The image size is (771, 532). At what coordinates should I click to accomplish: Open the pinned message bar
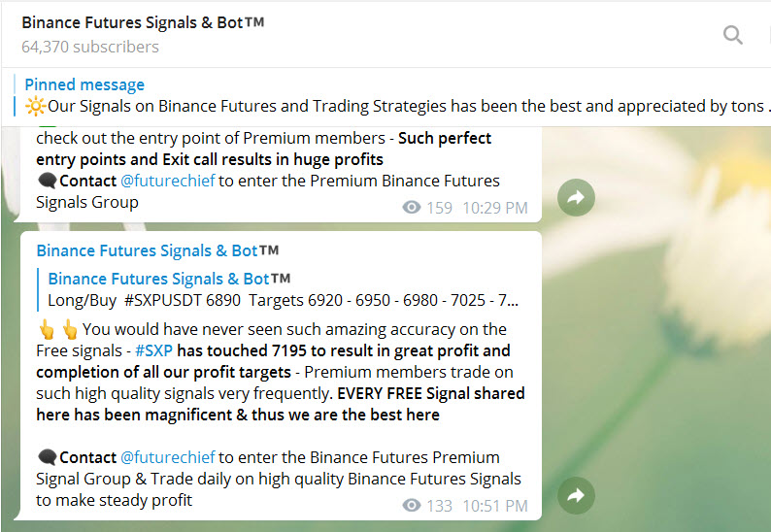388,95
